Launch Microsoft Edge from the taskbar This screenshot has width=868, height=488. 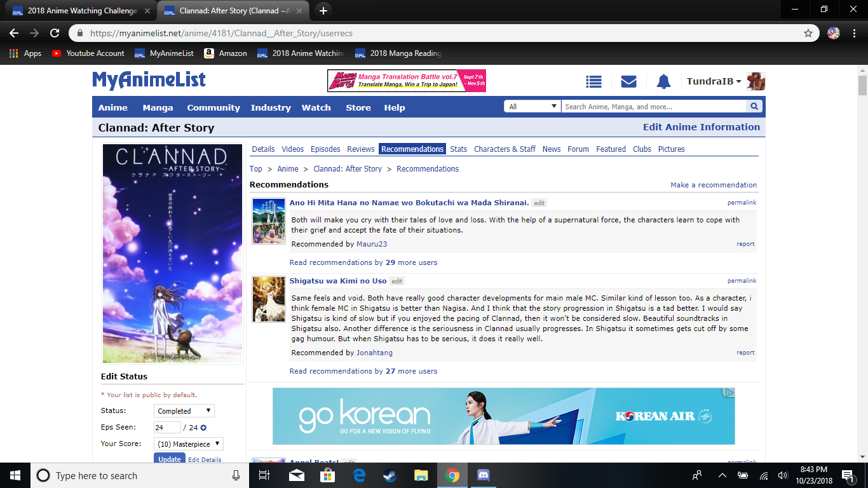tap(358, 475)
